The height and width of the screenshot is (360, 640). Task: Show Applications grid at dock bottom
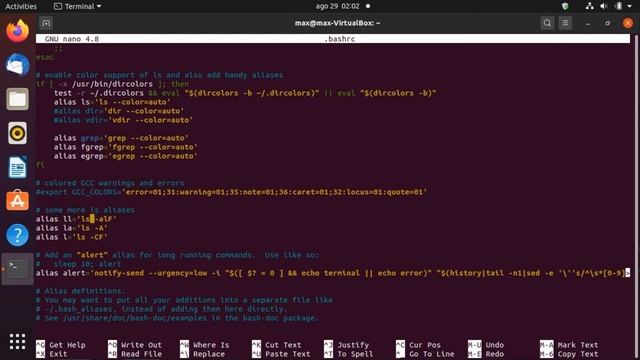[18, 341]
